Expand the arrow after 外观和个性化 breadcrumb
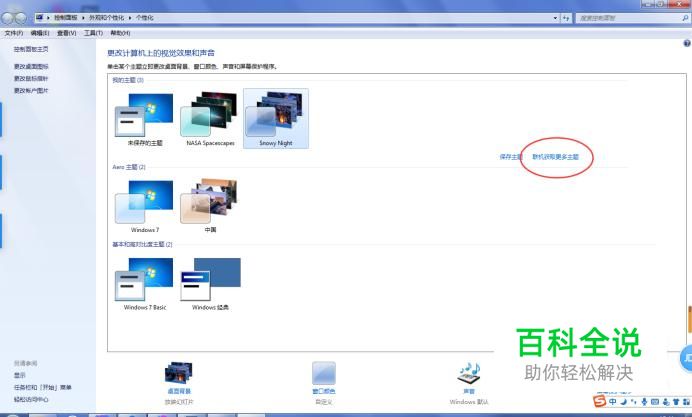692x417 pixels. (130, 18)
